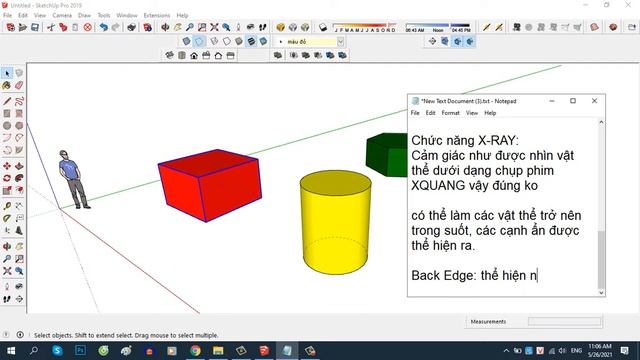Open Notepad Format menu
The width and height of the screenshot is (640, 360).
[451, 113]
